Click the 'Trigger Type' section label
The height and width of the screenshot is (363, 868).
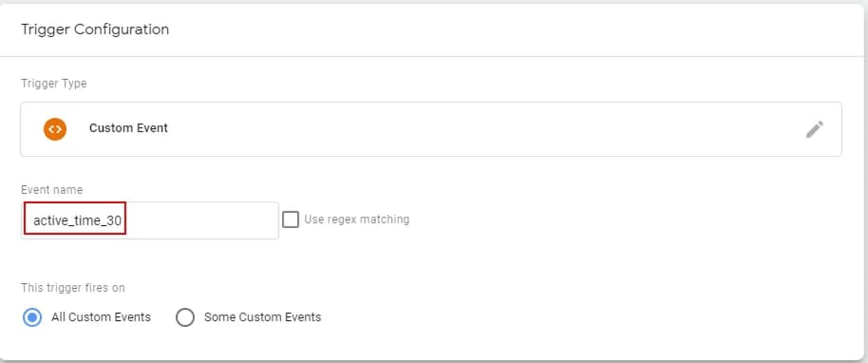point(54,84)
